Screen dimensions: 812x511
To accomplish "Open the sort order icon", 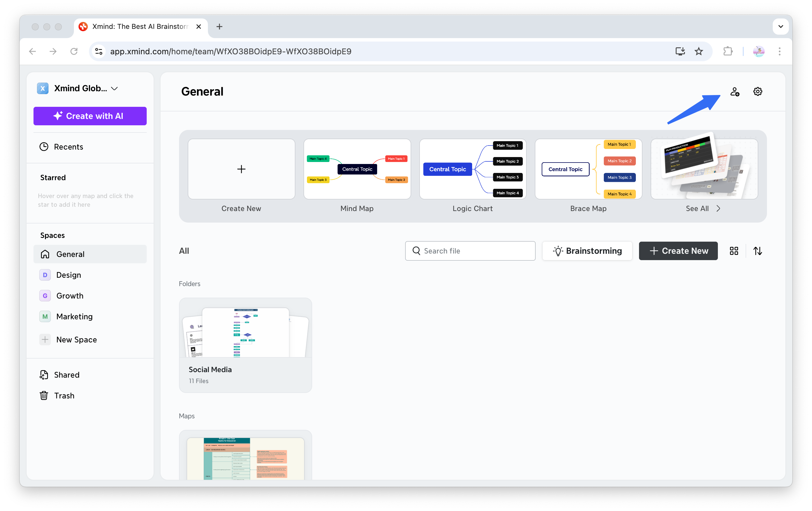I will pyautogui.click(x=757, y=251).
